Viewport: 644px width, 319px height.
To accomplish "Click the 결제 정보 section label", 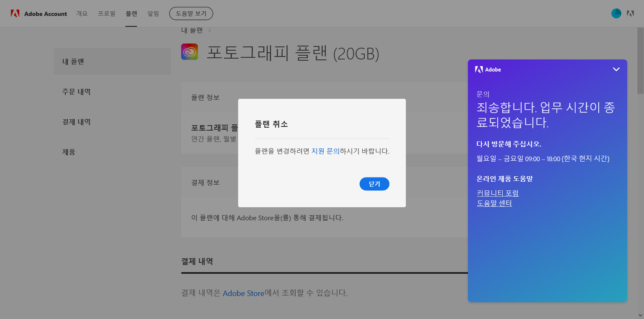I will pyautogui.click(x=205, y=183).
